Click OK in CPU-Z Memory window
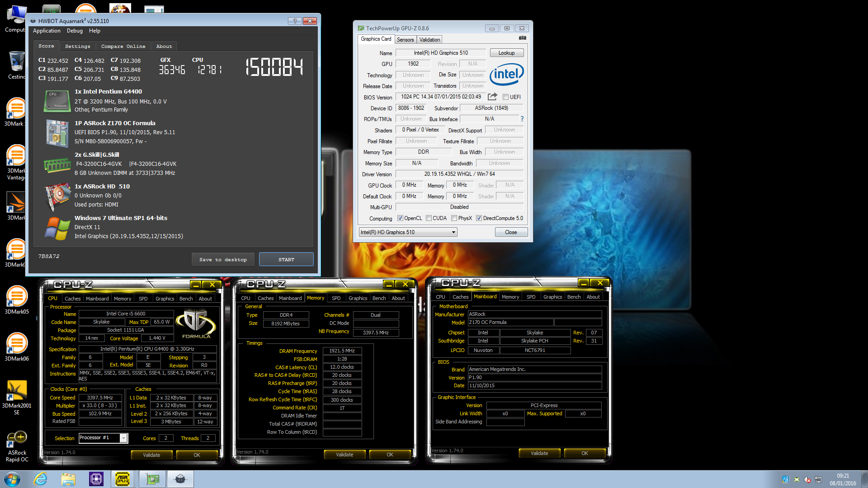This screenshot has height=488, width=868. click(x=390, y=455)
